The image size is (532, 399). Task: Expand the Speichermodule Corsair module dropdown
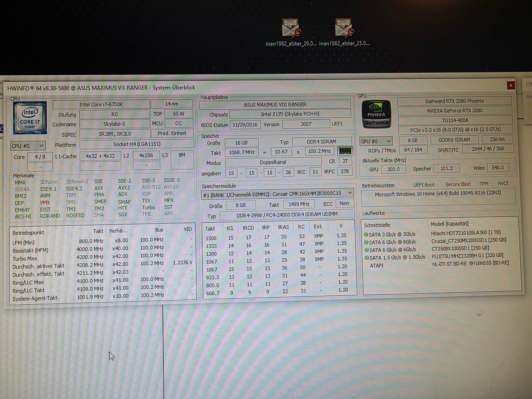(277, 194)
